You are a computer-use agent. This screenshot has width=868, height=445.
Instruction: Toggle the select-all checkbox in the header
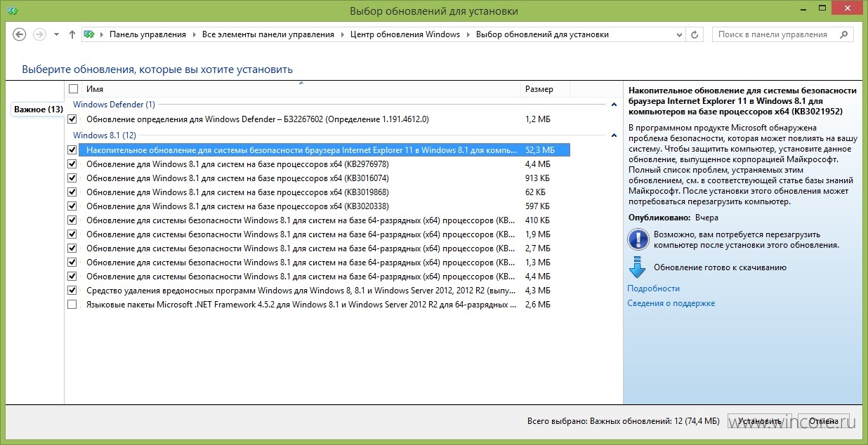click(73, 89)
